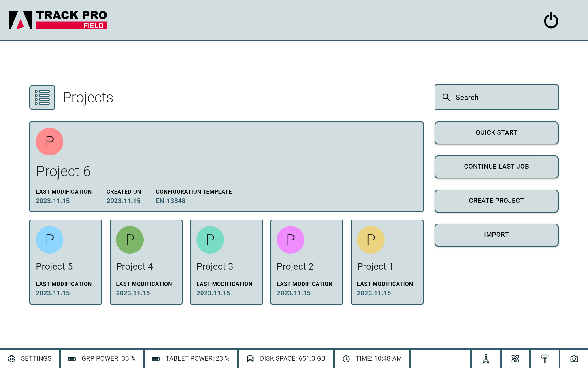Click the power button icon

coord(551,21)
